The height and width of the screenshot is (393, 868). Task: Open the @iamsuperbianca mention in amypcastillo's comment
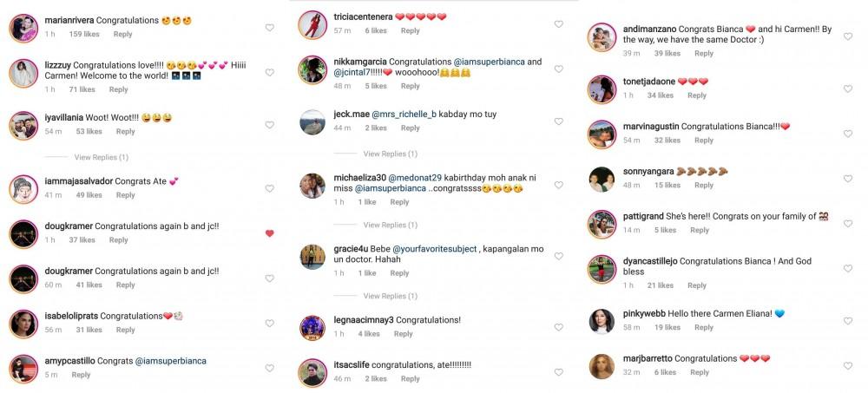170,361
